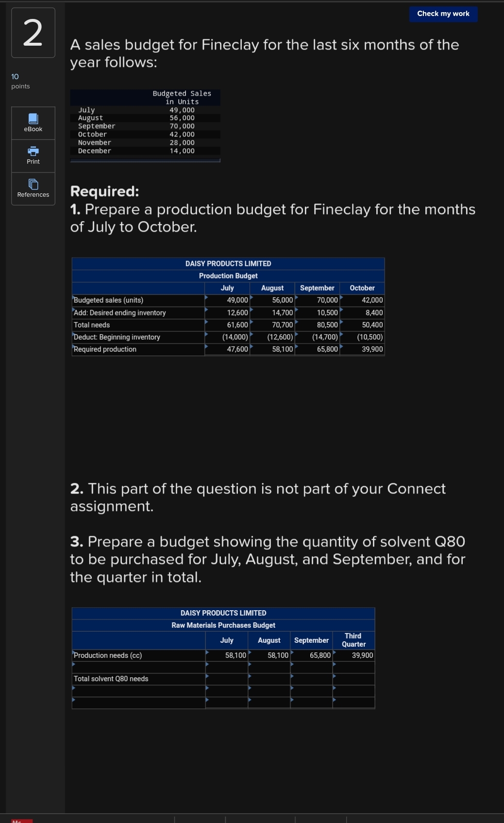Viewport: 504px width, 823px height.
Task: Select July total needs cell 61,600
Action: pos(227,325)
